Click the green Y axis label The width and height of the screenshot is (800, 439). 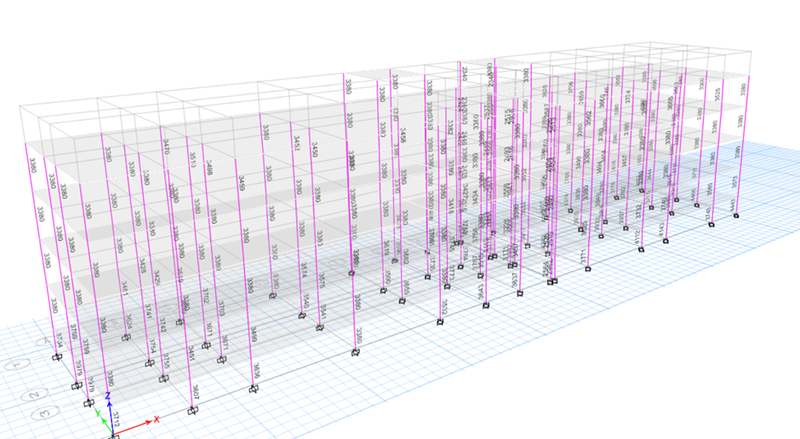(x=98, y=413)
